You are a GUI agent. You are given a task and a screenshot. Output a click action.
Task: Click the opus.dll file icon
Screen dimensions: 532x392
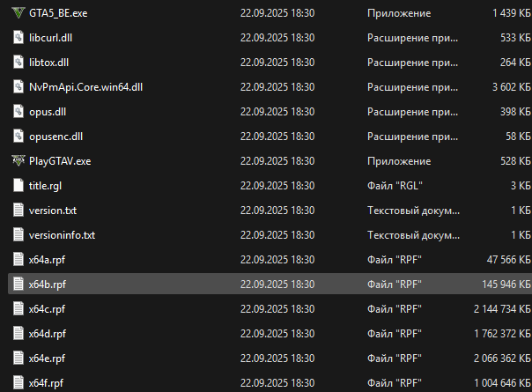pos(19,112)
